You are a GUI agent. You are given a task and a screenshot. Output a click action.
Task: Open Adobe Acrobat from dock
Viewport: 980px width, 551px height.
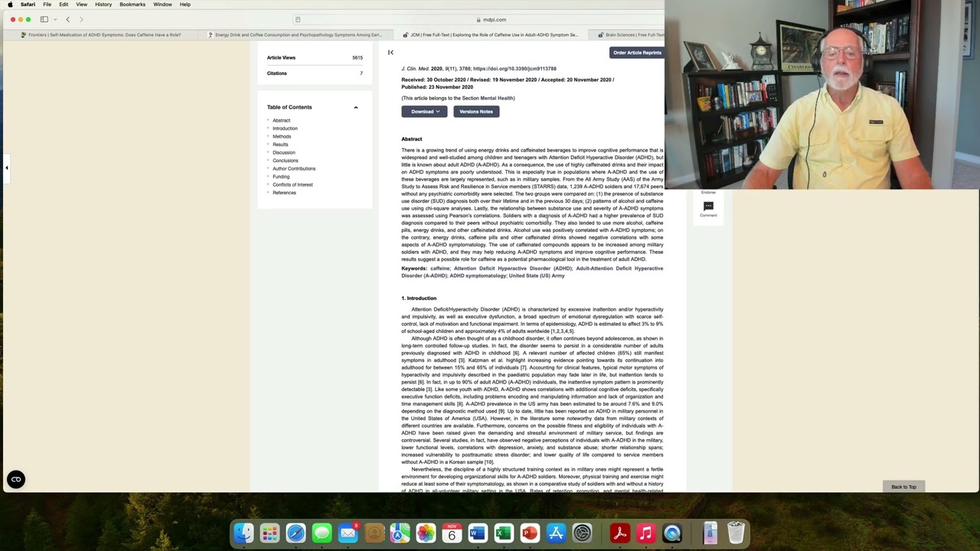[620, 533]
